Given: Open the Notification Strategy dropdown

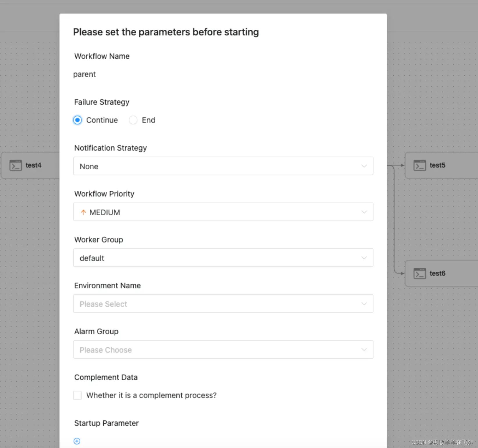Looking at the screenshot, I should coord(223,166).
